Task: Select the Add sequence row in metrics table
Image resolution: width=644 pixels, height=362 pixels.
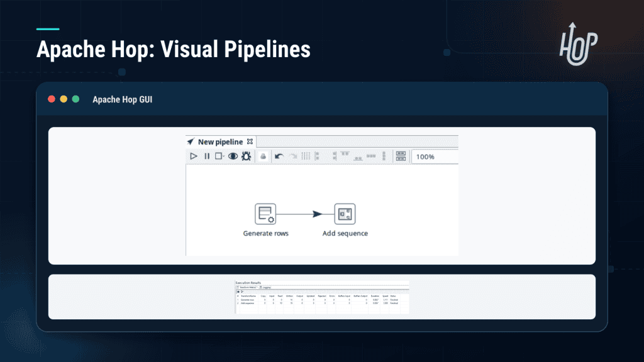Action: coord(323,304)
